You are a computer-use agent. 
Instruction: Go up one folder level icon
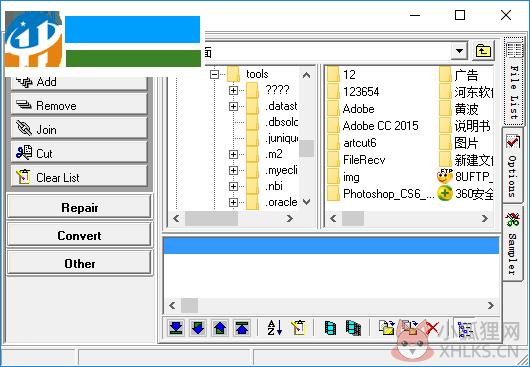(x=483, y=51)
